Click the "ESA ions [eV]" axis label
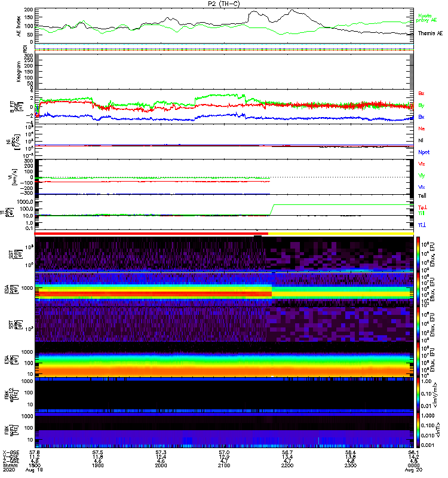448x478 pixels. (x=11, y=289)
